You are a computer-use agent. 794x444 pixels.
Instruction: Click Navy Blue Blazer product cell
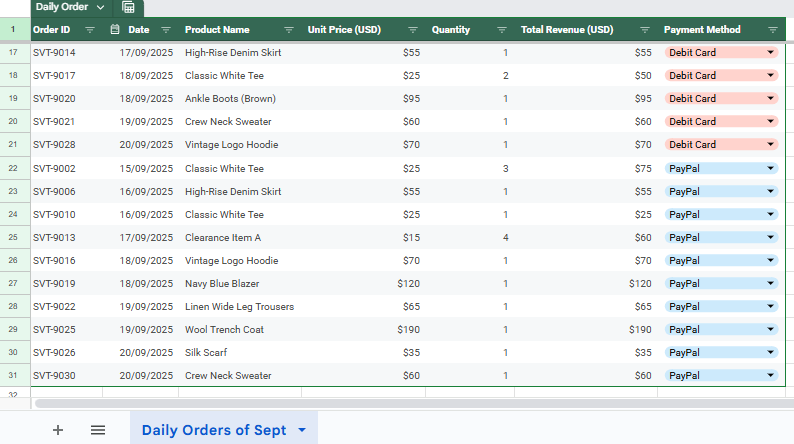point(240,284)
